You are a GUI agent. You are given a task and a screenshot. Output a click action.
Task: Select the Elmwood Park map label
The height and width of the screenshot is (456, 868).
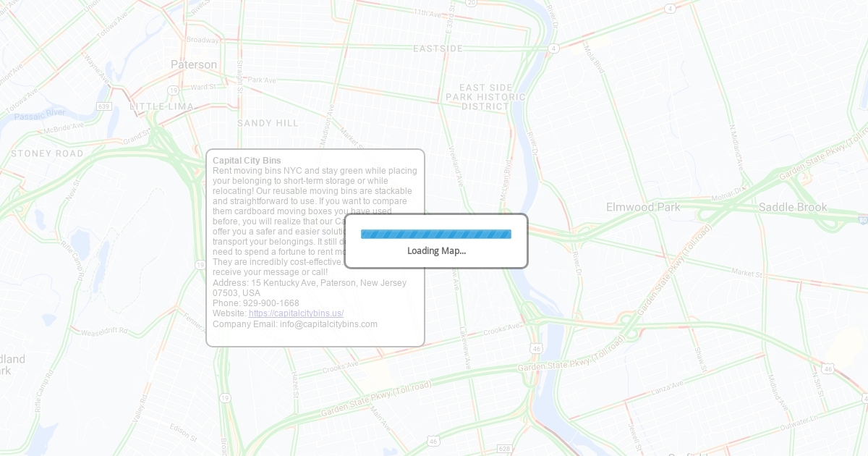pos(643,207)
